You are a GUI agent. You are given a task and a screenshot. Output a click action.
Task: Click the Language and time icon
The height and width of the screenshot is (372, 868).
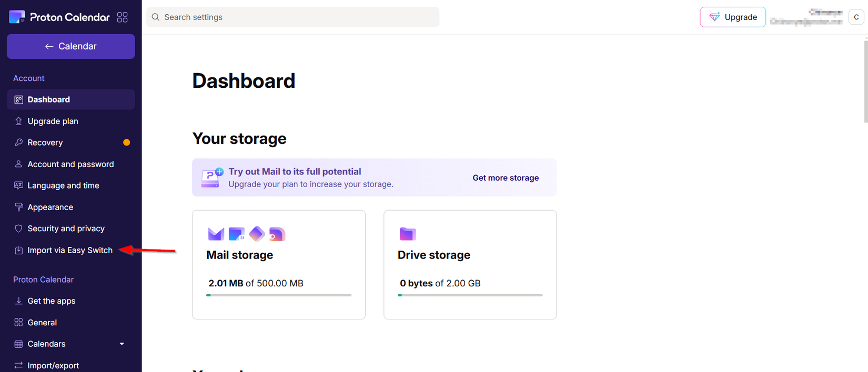click(x=18, y=185)
